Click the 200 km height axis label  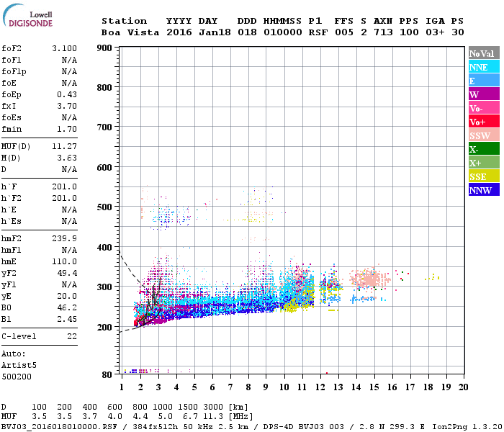point(104,328)
